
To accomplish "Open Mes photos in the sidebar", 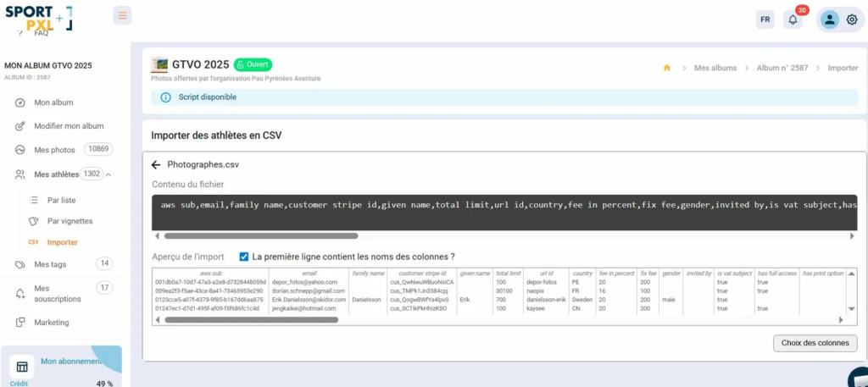I will point(54,150).
